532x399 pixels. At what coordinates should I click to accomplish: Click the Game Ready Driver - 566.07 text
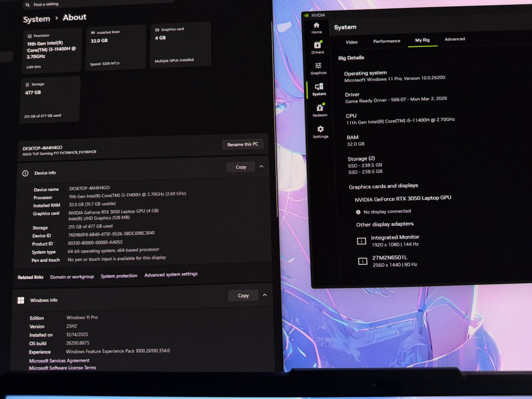pyautogui.click(x=396, y=100)
